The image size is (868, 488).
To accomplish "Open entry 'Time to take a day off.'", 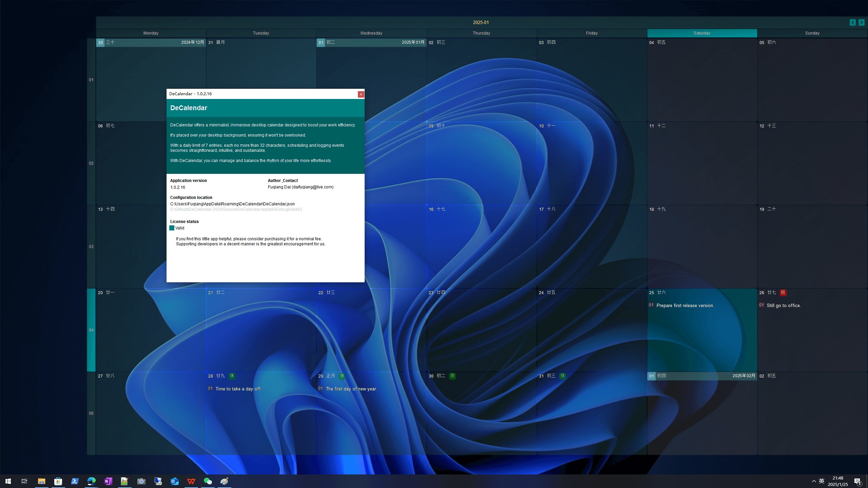I will pos(238,389).
